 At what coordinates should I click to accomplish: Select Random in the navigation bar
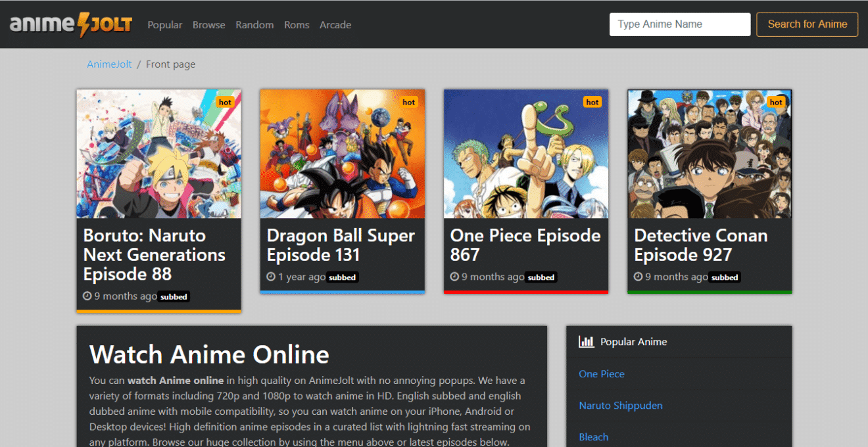point(254,25)
